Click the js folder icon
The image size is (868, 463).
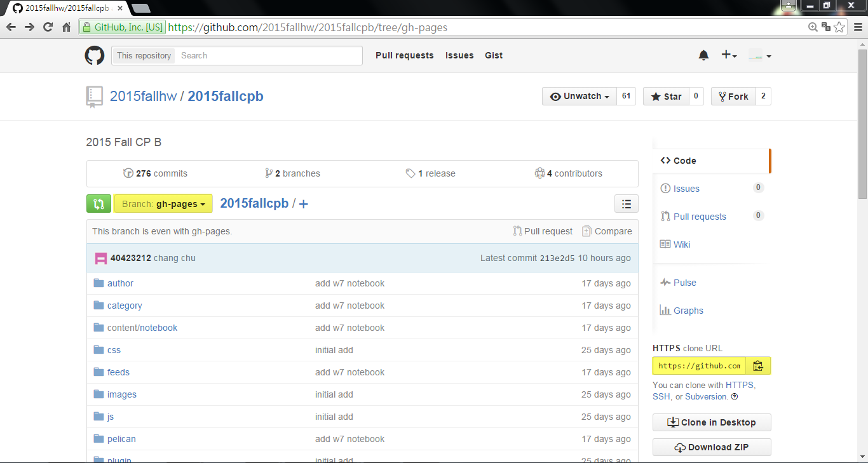click(x=98, y=417)
